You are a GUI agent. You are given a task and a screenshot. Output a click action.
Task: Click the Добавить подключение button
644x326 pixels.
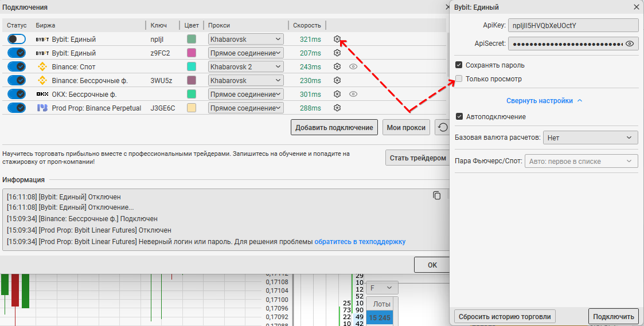tap(334, 127)
